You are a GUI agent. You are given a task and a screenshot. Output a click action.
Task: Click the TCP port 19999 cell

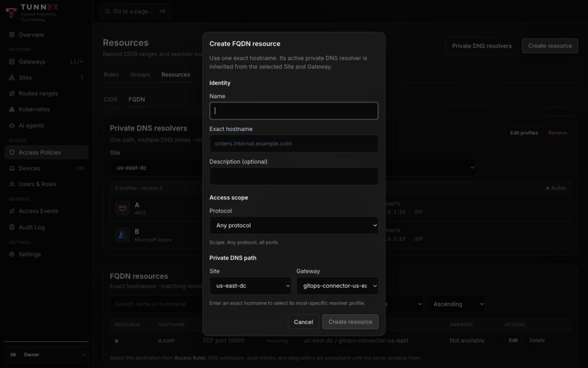tap(223, 340)
